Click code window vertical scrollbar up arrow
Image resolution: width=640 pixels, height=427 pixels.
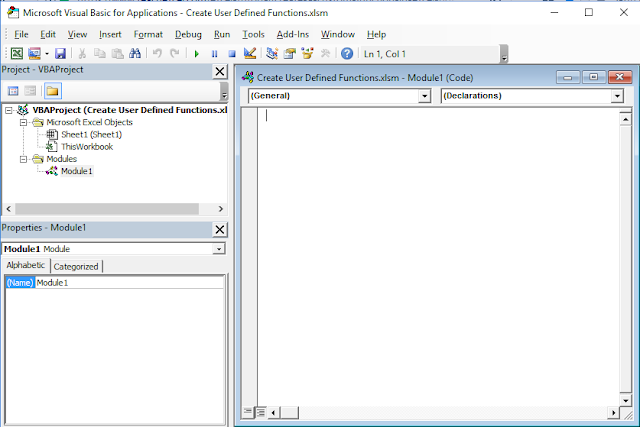pos(625,119)
